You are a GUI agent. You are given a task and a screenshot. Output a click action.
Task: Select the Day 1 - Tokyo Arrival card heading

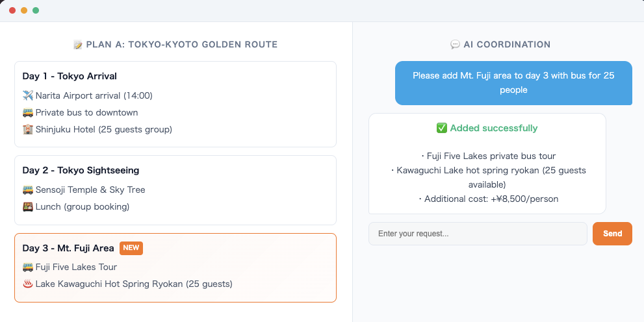pos(70,76)
